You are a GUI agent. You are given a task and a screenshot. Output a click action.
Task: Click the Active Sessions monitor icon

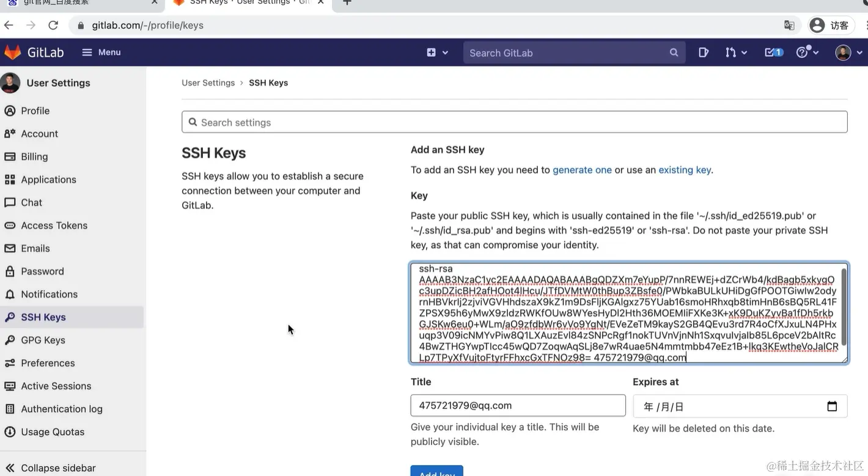[10, 386]
